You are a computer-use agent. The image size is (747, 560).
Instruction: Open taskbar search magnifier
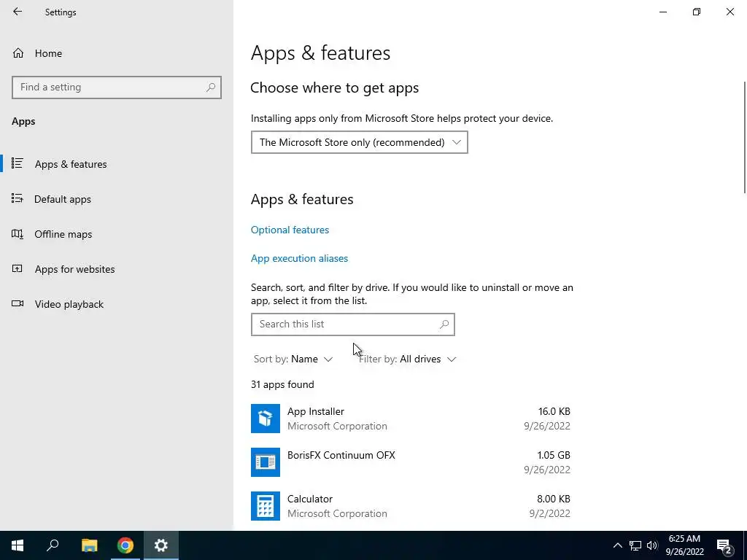53,545
